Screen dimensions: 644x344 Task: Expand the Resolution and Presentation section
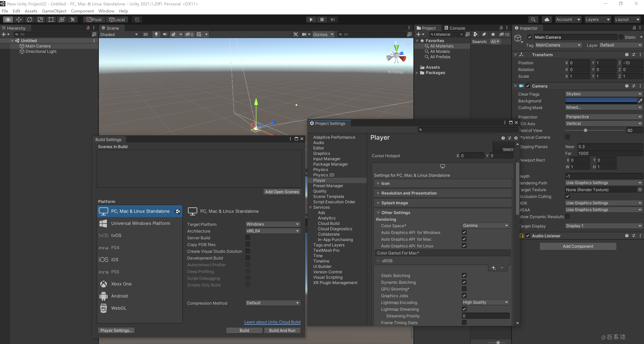click(x=443, y=193)
